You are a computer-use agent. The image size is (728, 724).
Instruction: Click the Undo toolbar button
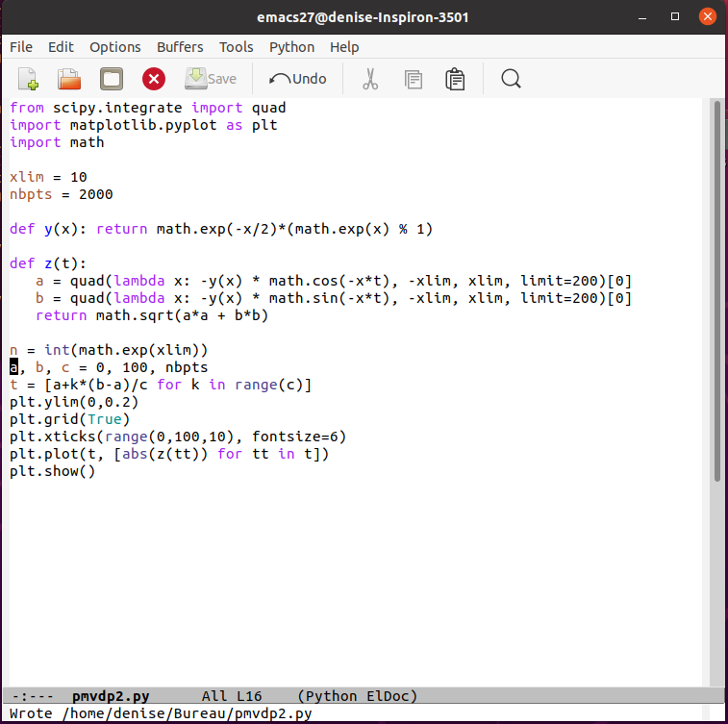[298, 79]
